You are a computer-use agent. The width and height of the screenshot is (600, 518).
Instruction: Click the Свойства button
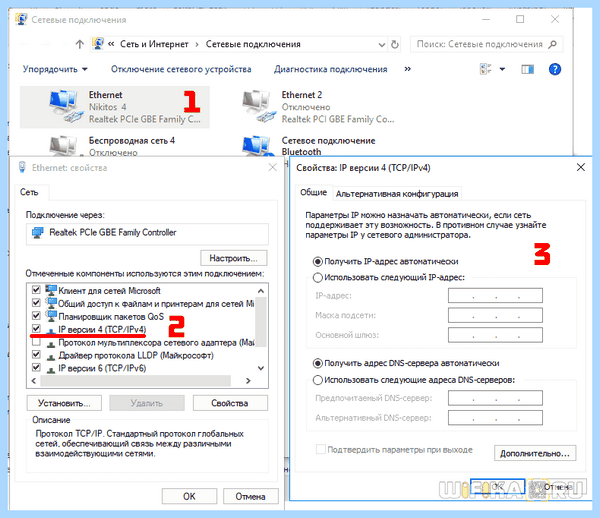pyautogui.click(x=230, y=403)
